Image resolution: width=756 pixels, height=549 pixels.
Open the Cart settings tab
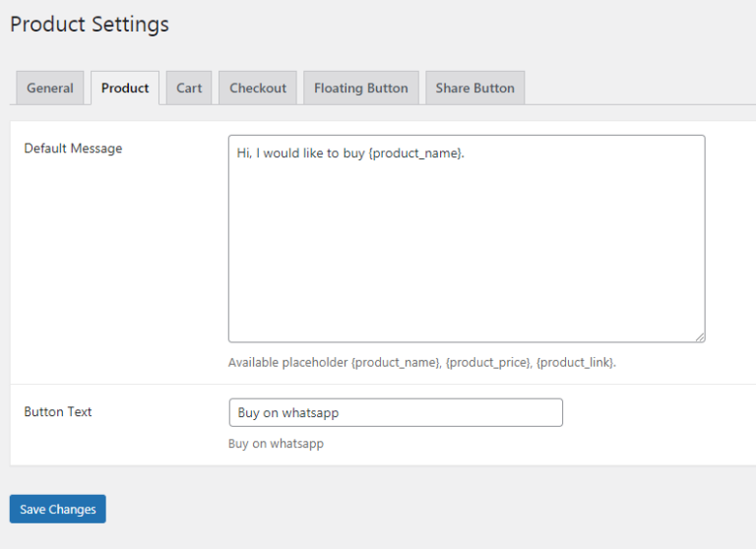[x=189, y=88]
